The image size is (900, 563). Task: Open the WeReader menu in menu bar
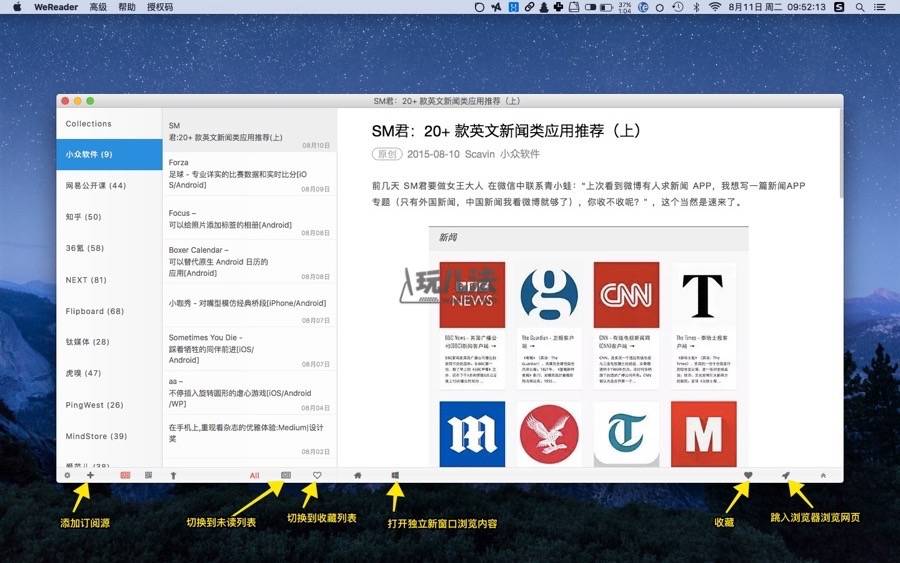56,7
